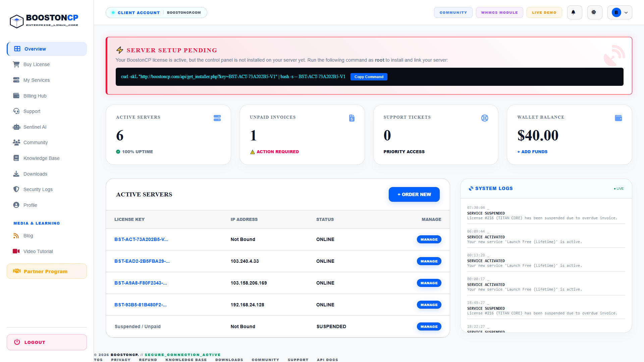Click Add Funds link

pyautogui.click(x=532, y=152)
